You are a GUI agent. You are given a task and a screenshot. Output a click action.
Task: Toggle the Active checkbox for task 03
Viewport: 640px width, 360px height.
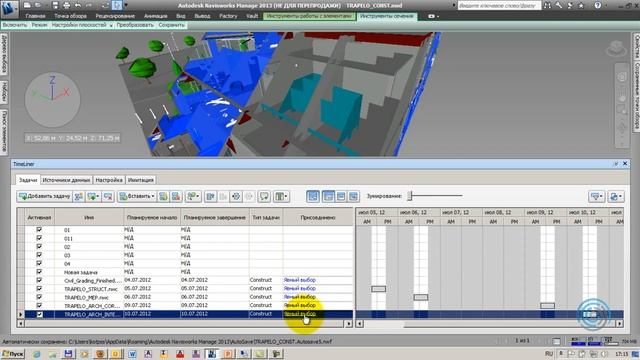pos(39,255)
